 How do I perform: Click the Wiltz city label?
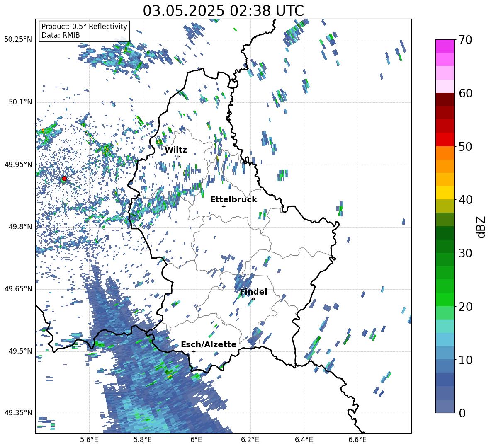(x=176, y=150)
